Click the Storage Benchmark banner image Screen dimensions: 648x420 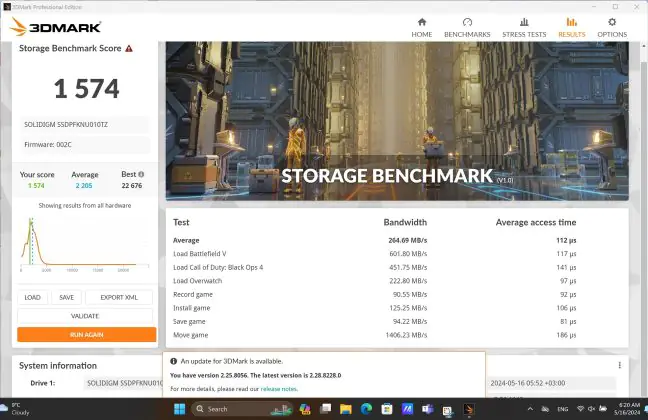[x=397, y=121]
